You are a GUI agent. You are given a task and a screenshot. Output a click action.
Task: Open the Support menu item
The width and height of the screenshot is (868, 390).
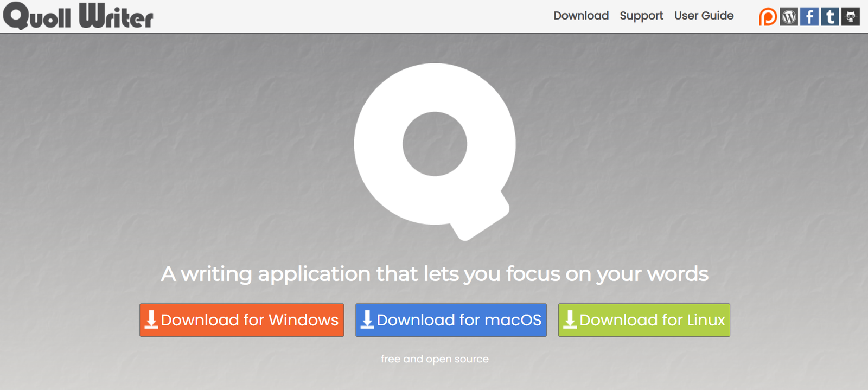click(641, 16)
